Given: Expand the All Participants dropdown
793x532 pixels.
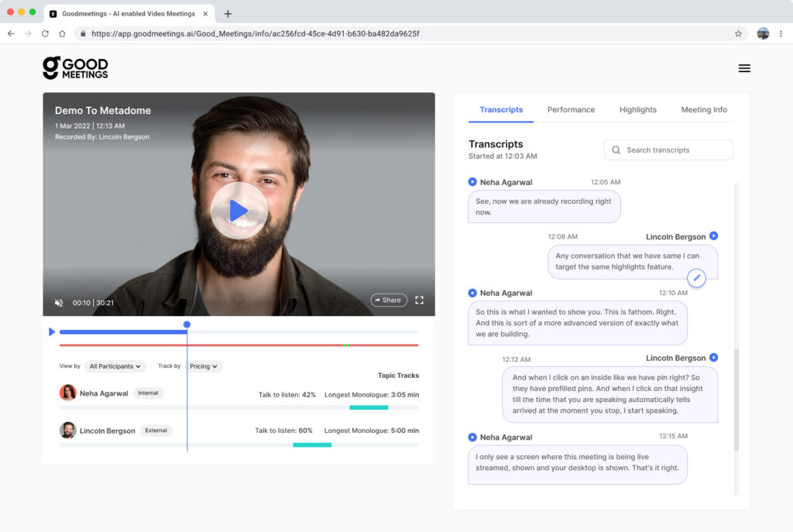Looking at the screenshot, I should click(x=115, y=366).
